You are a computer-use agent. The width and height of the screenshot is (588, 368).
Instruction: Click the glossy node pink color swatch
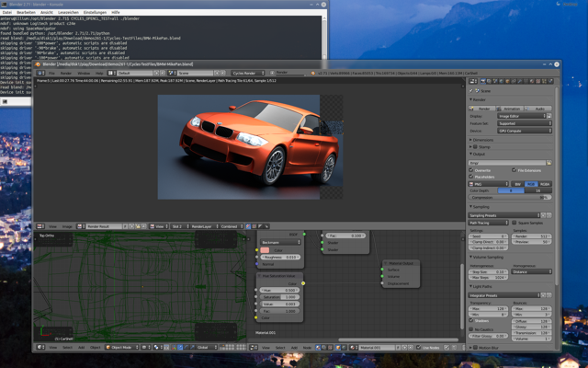coord(265,250)
